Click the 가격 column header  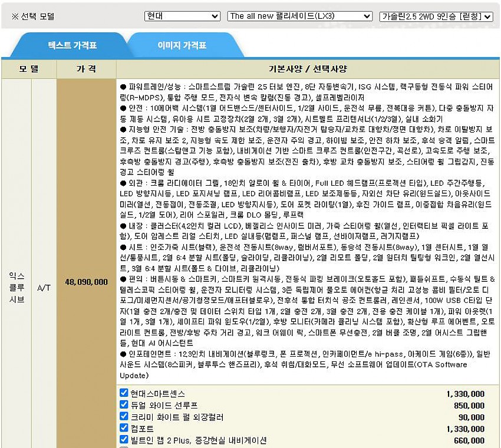click(x=86, y=68)
